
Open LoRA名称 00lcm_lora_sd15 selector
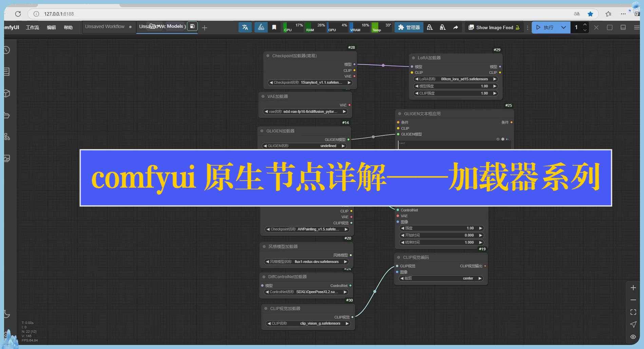[456, 79]
